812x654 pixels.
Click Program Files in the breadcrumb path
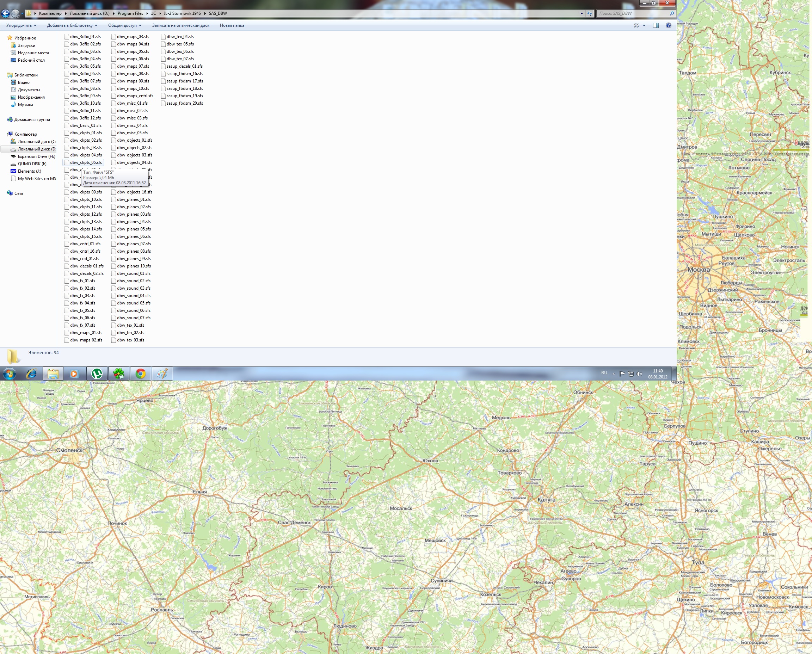tap(130, 13)
